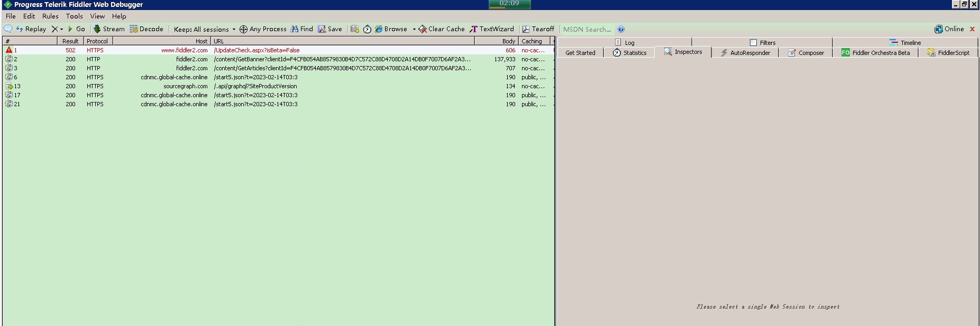Click the camera screenshot icon
The width and height of the screenshot is (980, 326).
(x=355, y=29)
